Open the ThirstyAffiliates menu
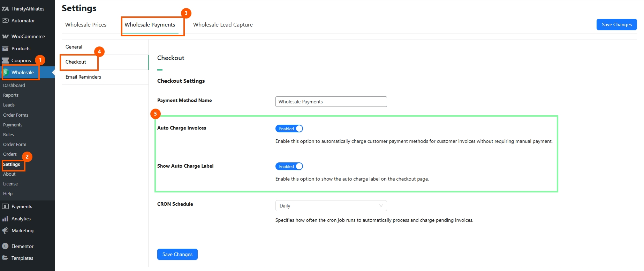Image resolution: width=644 pixels, height=271 pixels. pyautogui.click(x=27, y=9)
